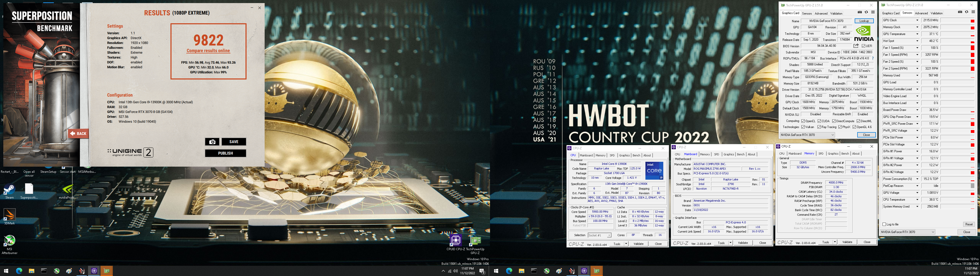Click Validate in CPU-Z Mainboard window

[743, 243]
